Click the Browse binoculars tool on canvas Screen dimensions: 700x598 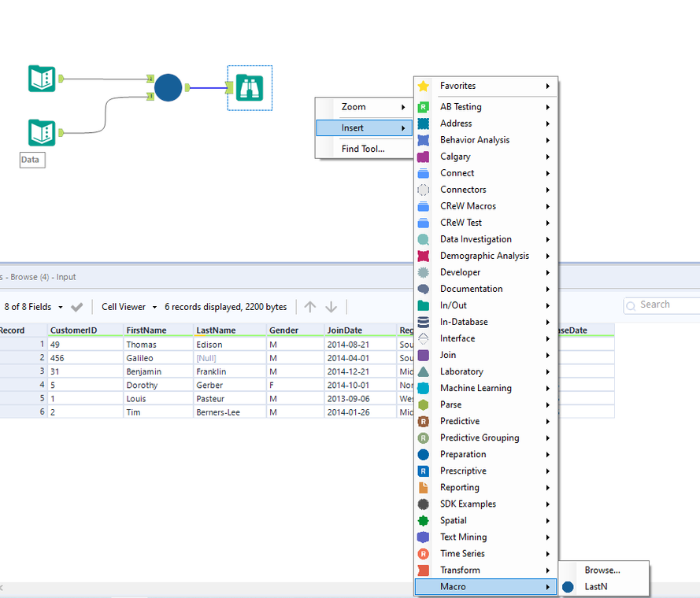pos(250,88)
